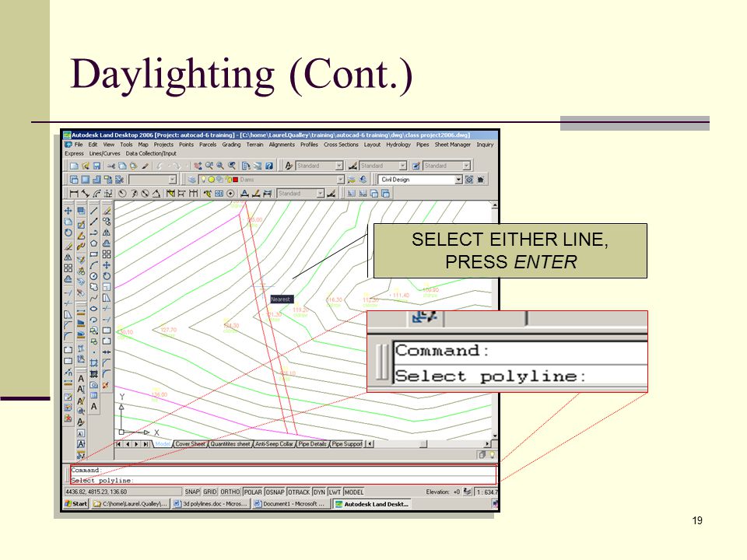Image resolution: width=747 pixels, height=560 pixels.
Task: Switch to the Cover Sheet layout tab
Action: pyautogui.click(x=190, y=444)
